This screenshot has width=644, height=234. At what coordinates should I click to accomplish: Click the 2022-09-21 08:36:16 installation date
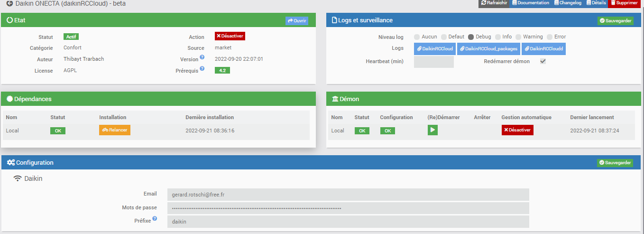click(x=210, y=131)
